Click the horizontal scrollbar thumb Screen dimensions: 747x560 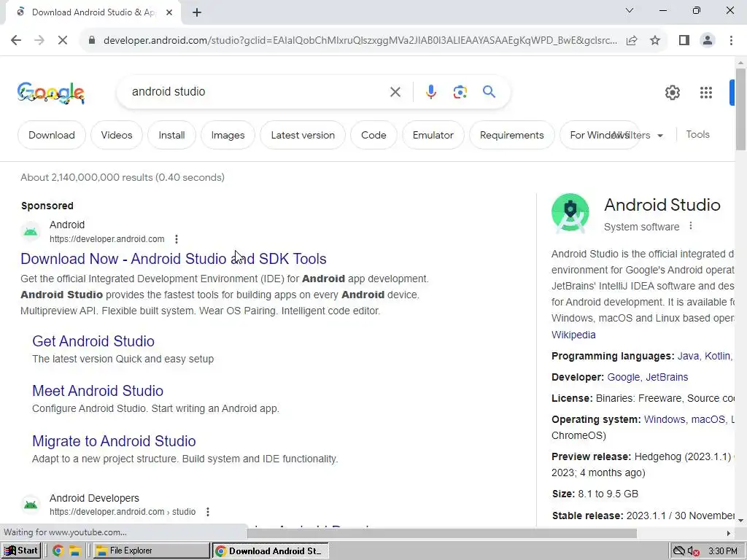442,533
